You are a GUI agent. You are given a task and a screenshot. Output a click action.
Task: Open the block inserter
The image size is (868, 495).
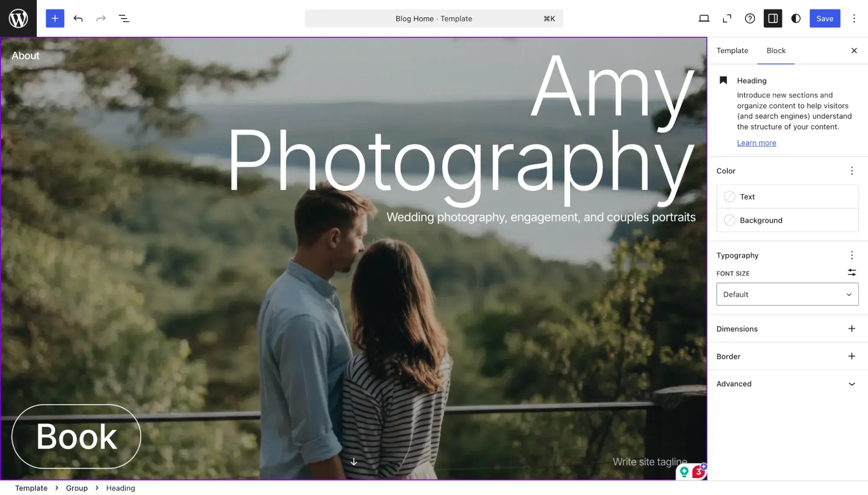click(55, 18)
